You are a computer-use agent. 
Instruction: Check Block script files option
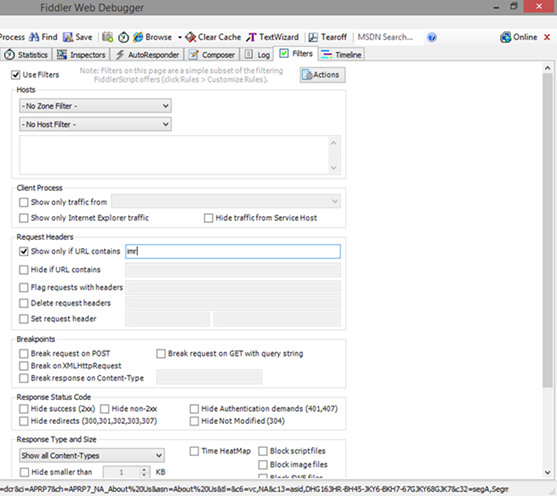coord(263,451)
